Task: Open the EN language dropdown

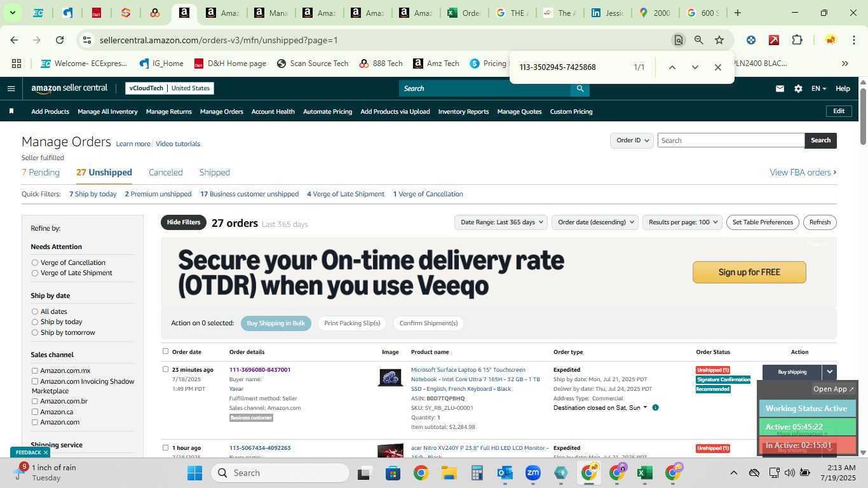Action: click(818, 89)
